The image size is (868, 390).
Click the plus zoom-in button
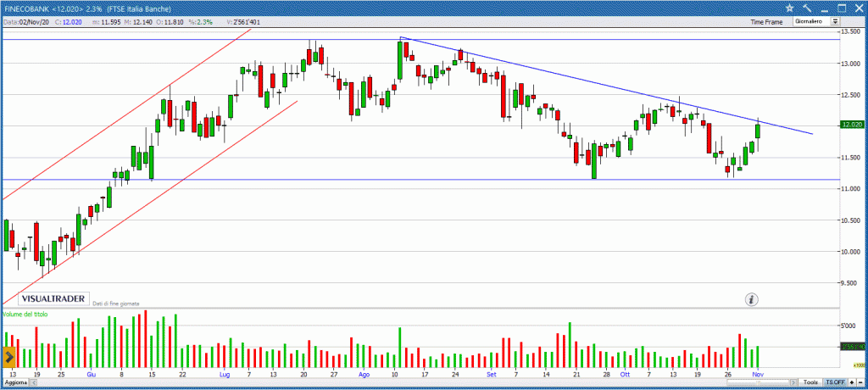[853, 383]
